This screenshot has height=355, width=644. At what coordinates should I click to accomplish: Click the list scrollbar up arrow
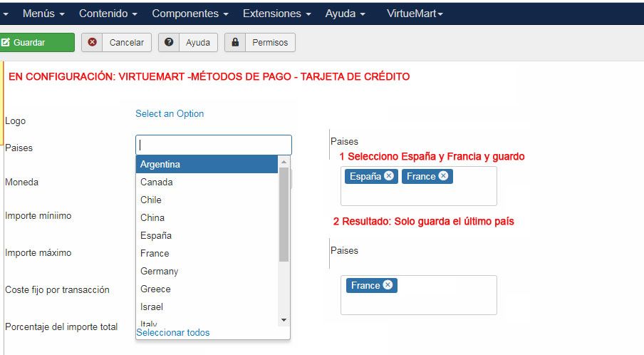pos(284,162)
